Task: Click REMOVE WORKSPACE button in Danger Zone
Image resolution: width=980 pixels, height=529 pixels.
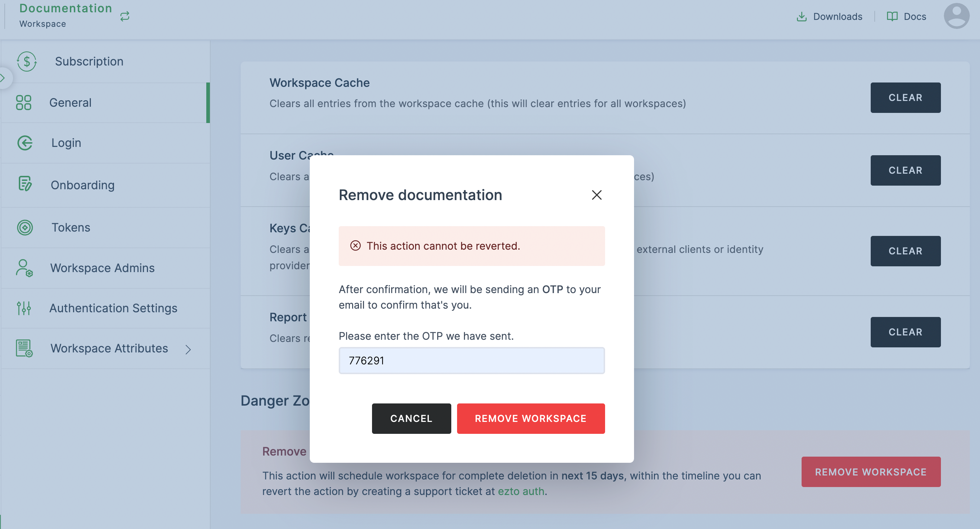Action: (x=871, y=472)
